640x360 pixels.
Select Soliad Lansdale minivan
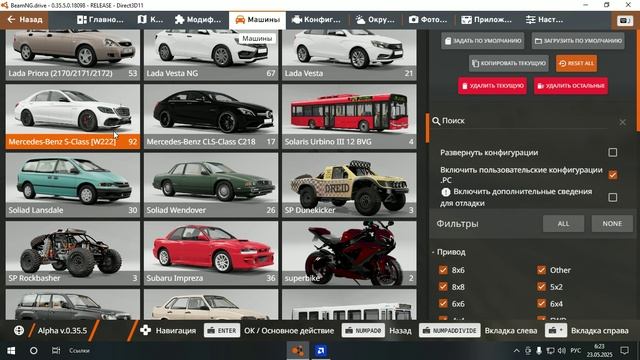(x=73, y=185)
